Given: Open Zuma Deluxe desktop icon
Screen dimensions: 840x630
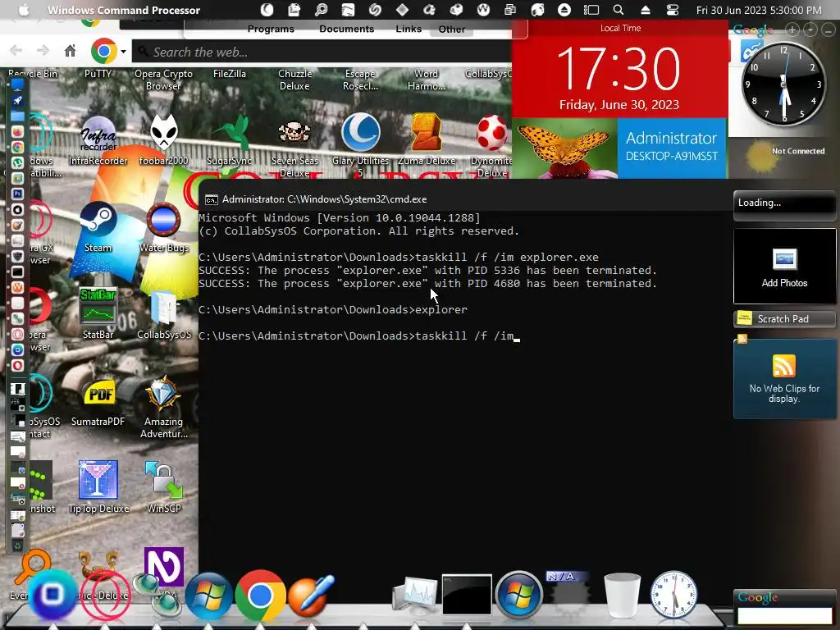Looking at the screenshot, I should click(x=427, y=132).
